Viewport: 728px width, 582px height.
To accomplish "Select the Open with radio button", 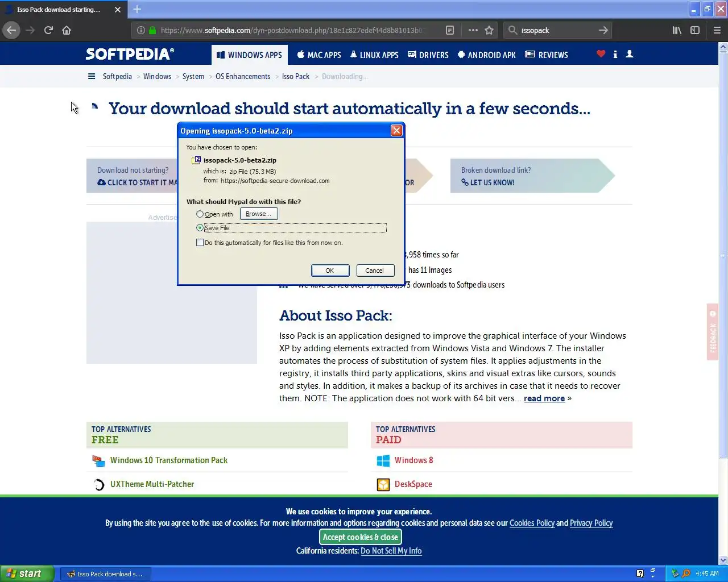I will click(200, 214).
